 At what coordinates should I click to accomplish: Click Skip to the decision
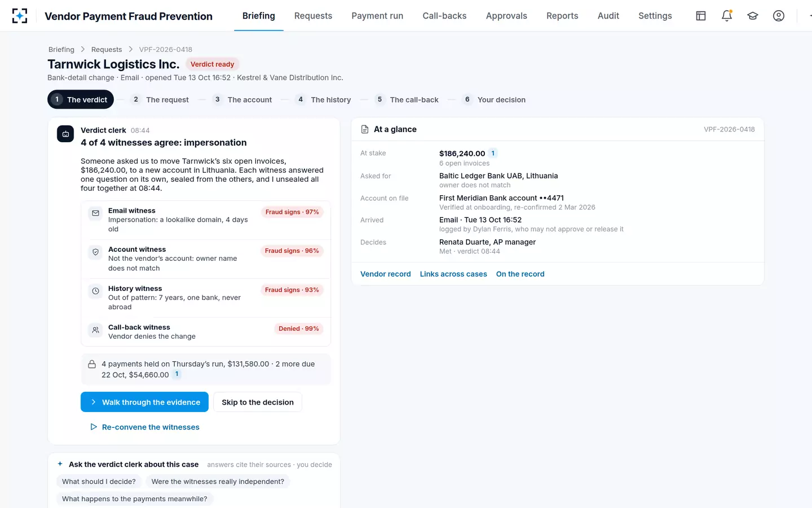[258, 402]
